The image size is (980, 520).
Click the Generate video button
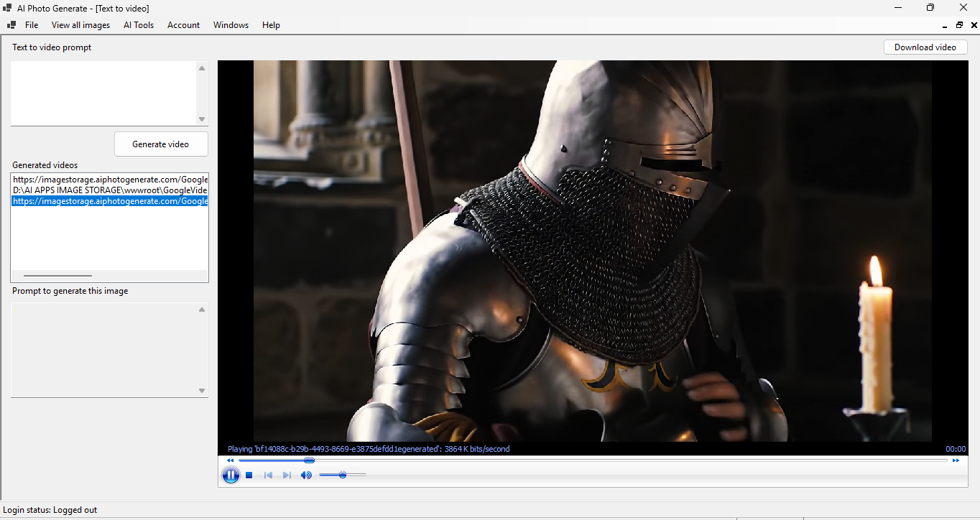click(161, 144)
